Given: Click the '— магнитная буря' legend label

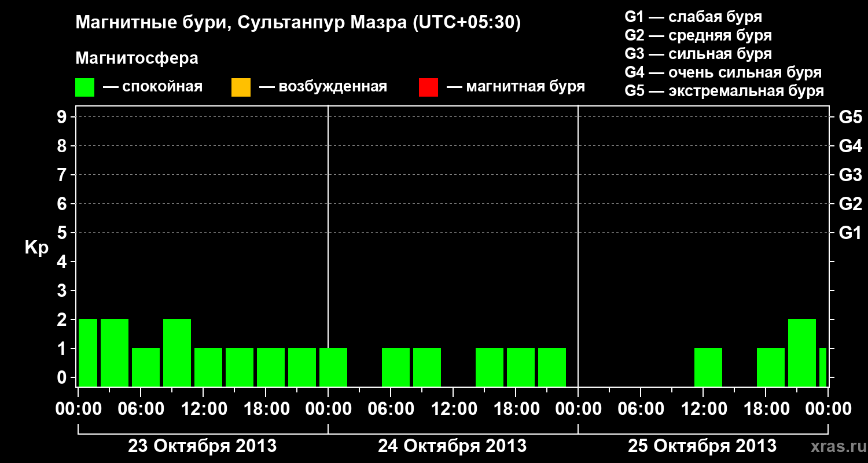Looking at the screenshot, I should [x=516, y=87].
